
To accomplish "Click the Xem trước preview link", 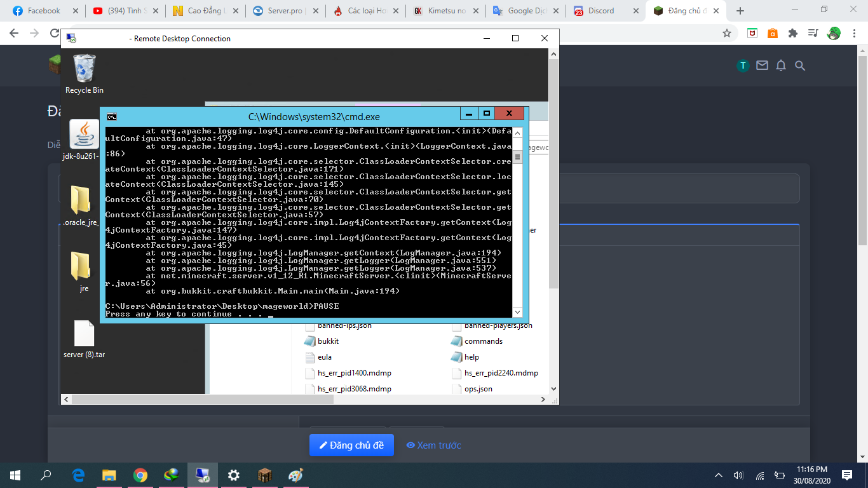I will [434, 445].
